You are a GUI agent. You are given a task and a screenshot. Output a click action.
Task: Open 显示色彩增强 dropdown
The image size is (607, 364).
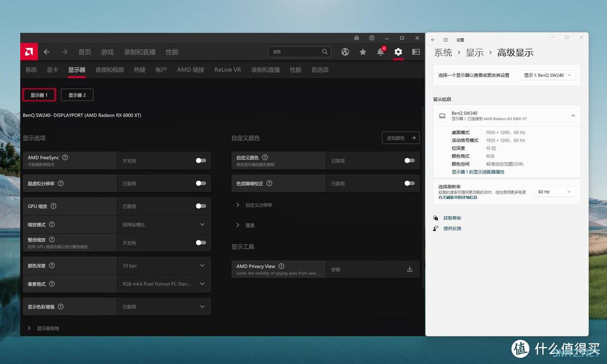164,306
